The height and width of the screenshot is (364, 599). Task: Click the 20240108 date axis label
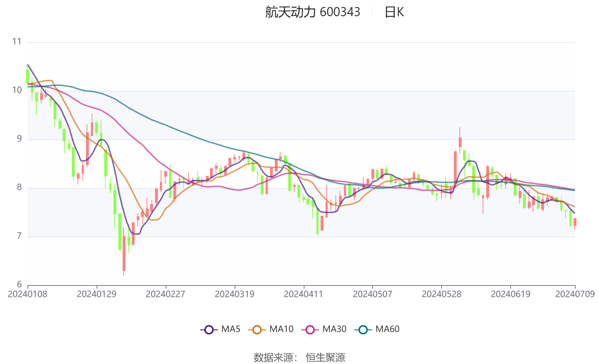(27, 294)
